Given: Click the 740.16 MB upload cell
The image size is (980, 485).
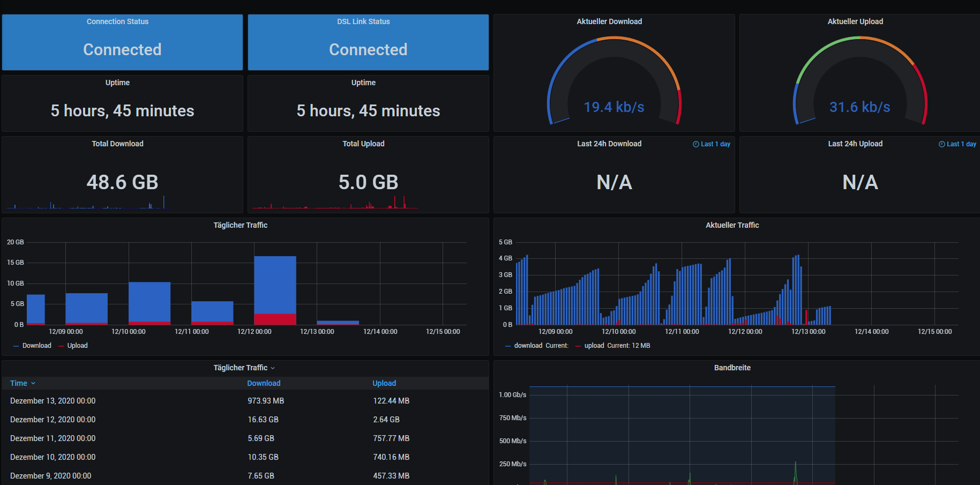Looking at the screenshot, I should 391,457.
